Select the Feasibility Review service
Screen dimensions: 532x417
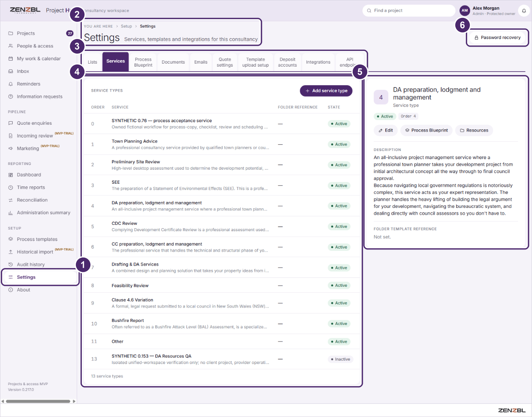223,285
